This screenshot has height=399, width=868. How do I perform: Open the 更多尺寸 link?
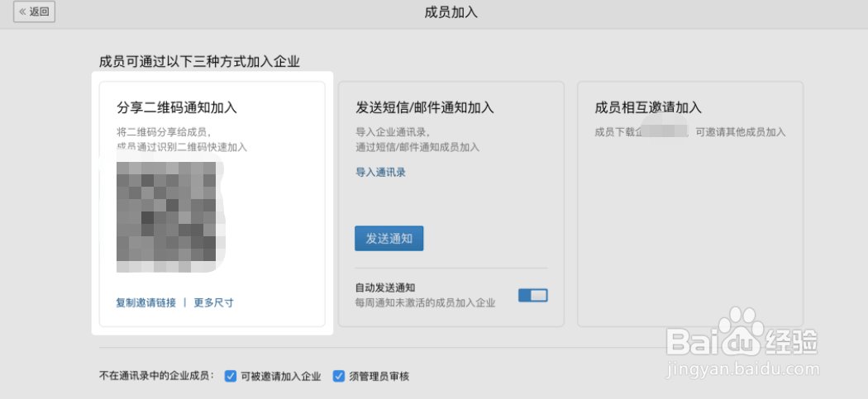point(213,302)
